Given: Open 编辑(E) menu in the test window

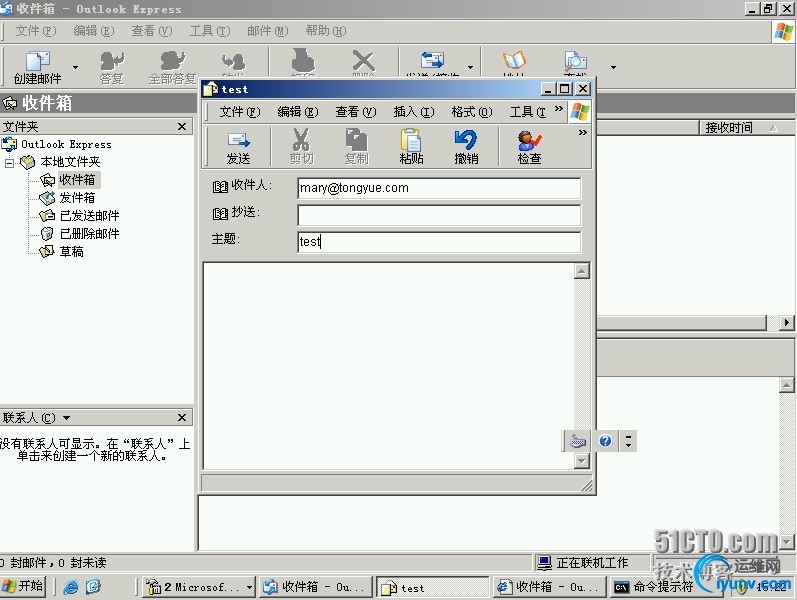Looking at the screenshot, I should coord(298,111).
